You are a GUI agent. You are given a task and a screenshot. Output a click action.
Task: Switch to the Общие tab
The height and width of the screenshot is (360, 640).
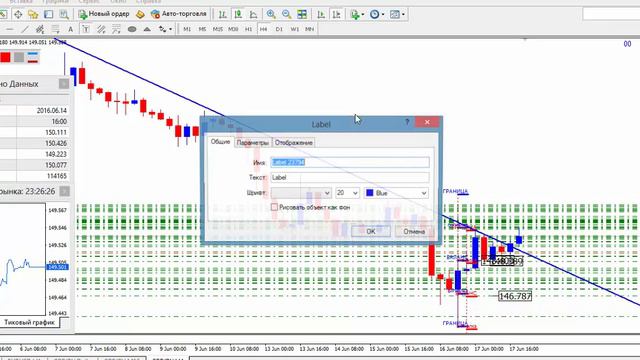[x=220, y=142]
